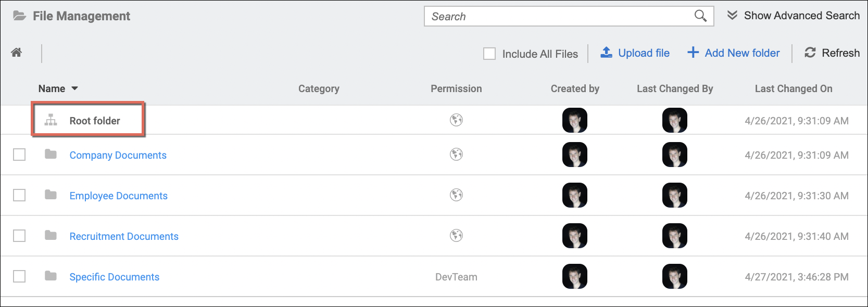This screenshot has height=307, width=868.
Task: Click folder icon beside Specific Documents
Action: tap(51, 276)
